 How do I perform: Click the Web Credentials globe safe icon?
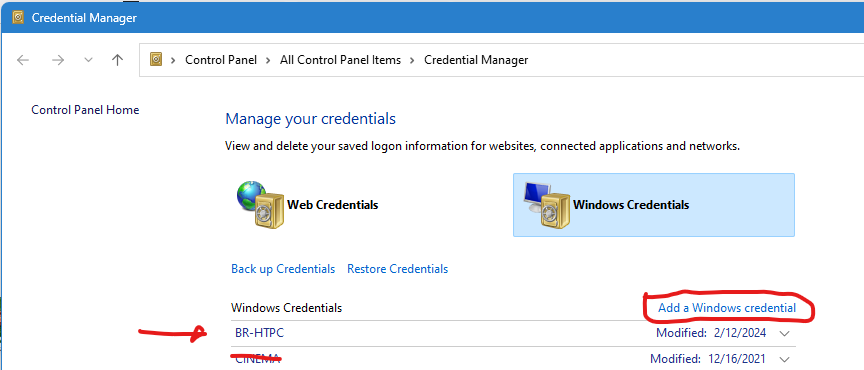261,205
